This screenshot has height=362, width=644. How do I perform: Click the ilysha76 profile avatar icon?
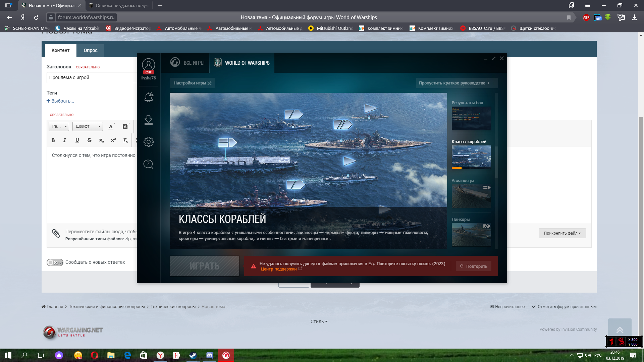148,65
